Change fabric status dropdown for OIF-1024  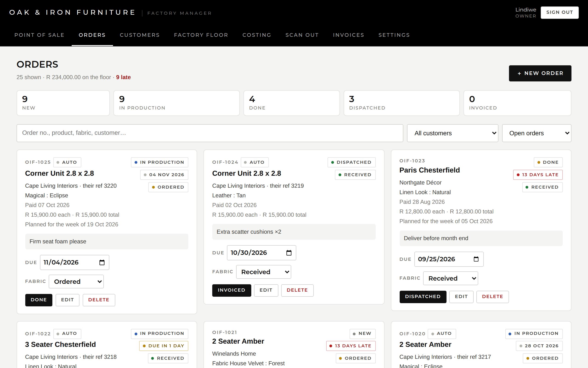tap(264, 272)
